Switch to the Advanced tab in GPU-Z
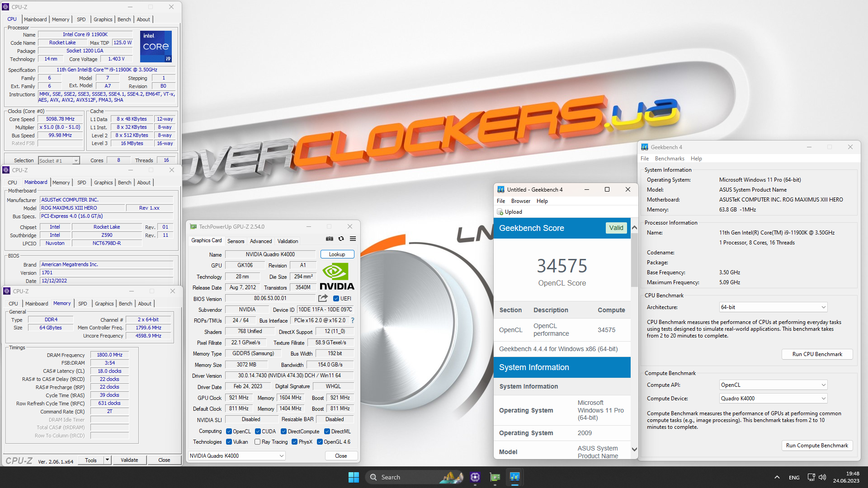Viewport: 868px width, 488px height. 261,241
